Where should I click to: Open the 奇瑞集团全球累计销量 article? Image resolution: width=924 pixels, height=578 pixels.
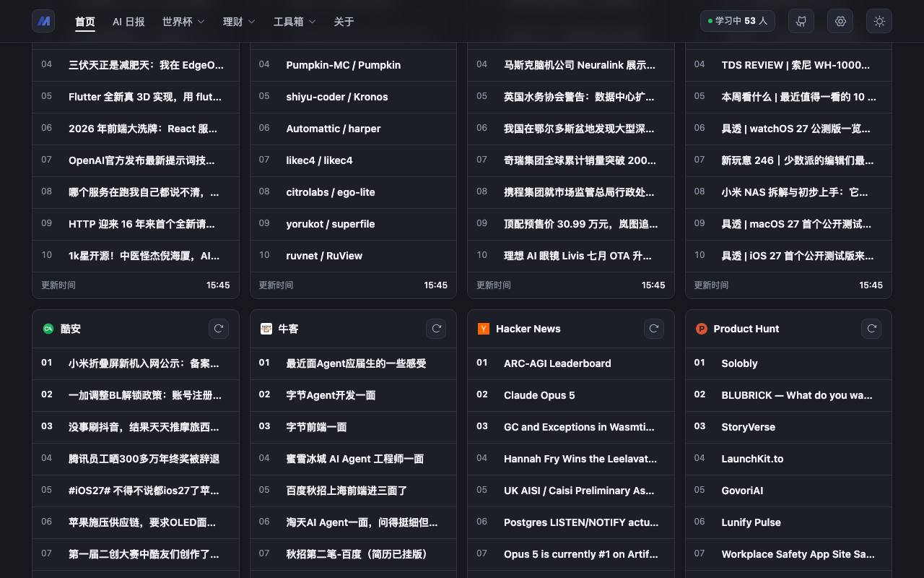(571, 160)
